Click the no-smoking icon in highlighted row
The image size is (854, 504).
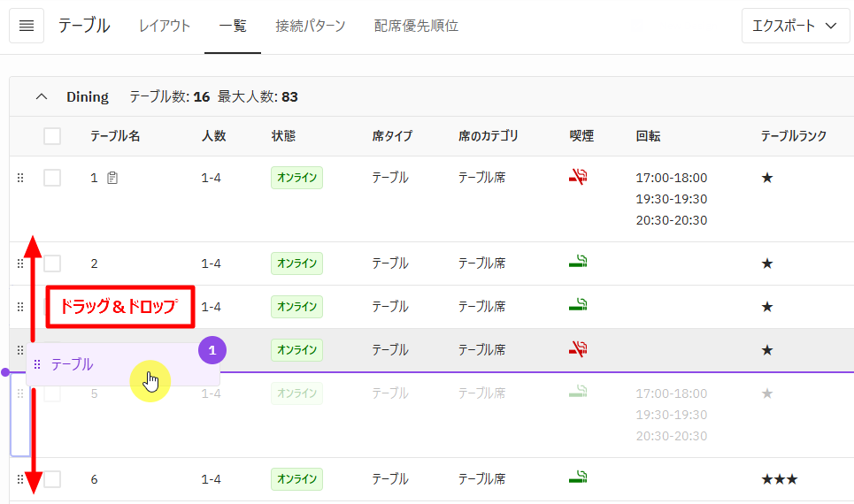(578, 349)
